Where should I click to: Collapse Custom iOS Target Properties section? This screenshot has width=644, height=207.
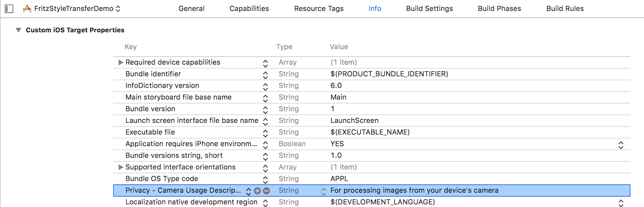18,30
